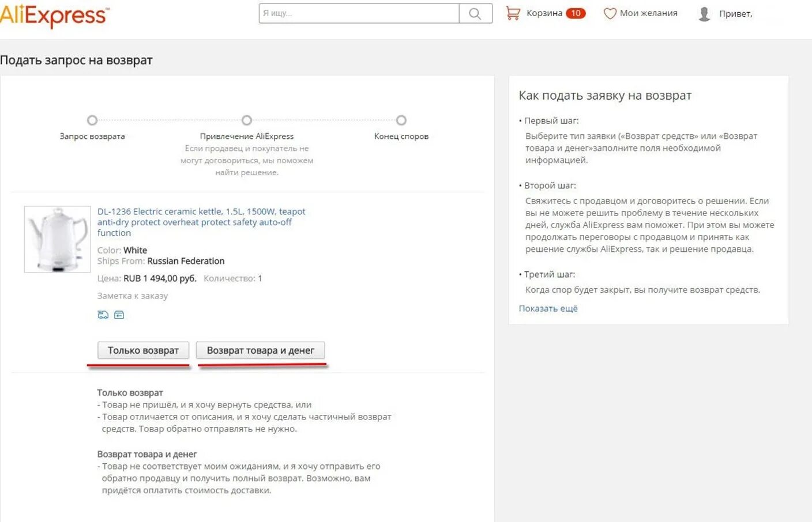Open Корзина cart link
Viewport: 812px width, 522px height.
(x=544, y=13)
